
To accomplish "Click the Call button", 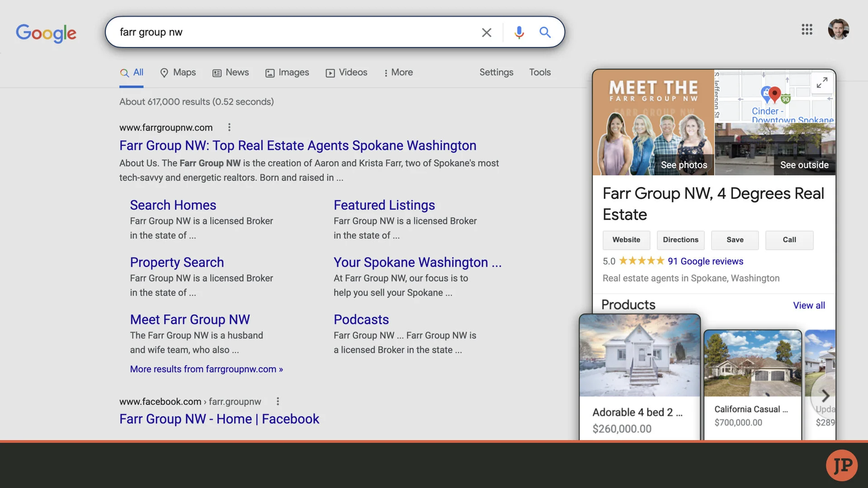I will pos(789,240).
